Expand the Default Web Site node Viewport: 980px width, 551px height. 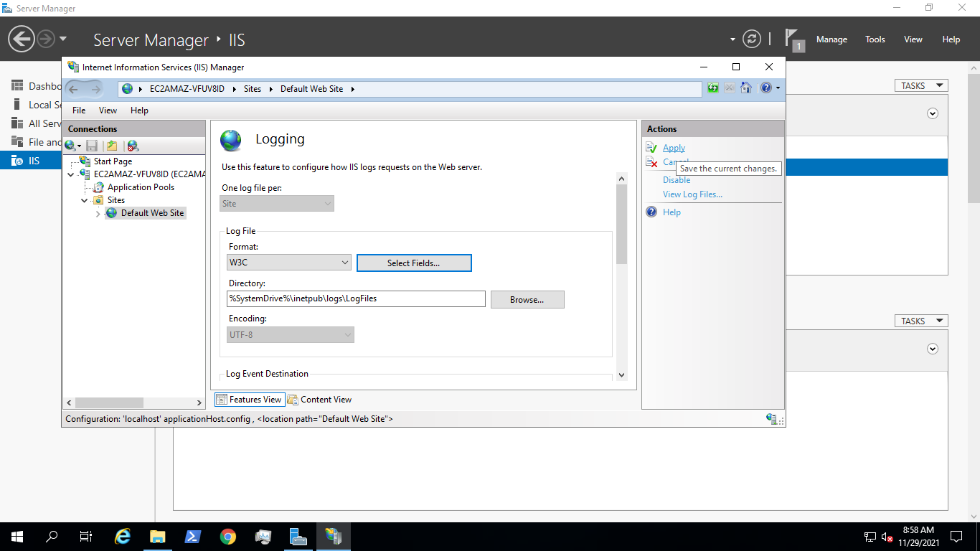[x=98, y=212]
